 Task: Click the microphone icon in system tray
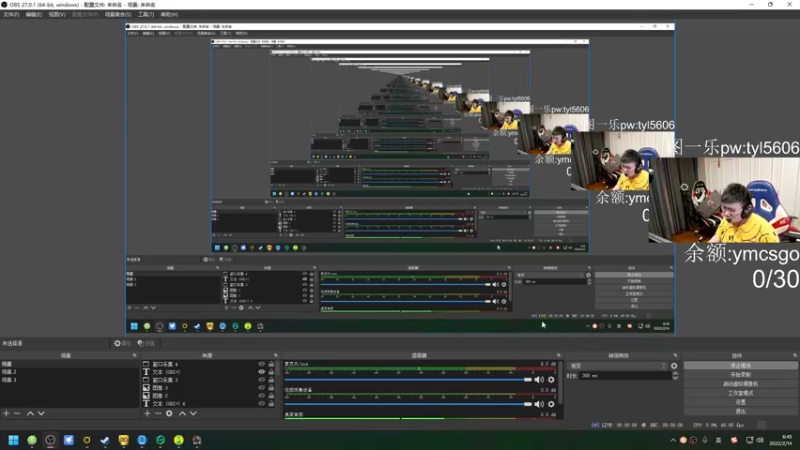coord(705,440)
